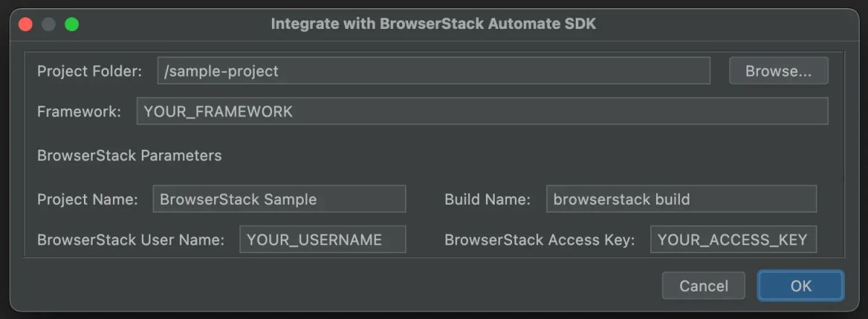
Task: Click the "BrowserStack User Name:" label
Action: pyautogui.click(x=131, y=239)
